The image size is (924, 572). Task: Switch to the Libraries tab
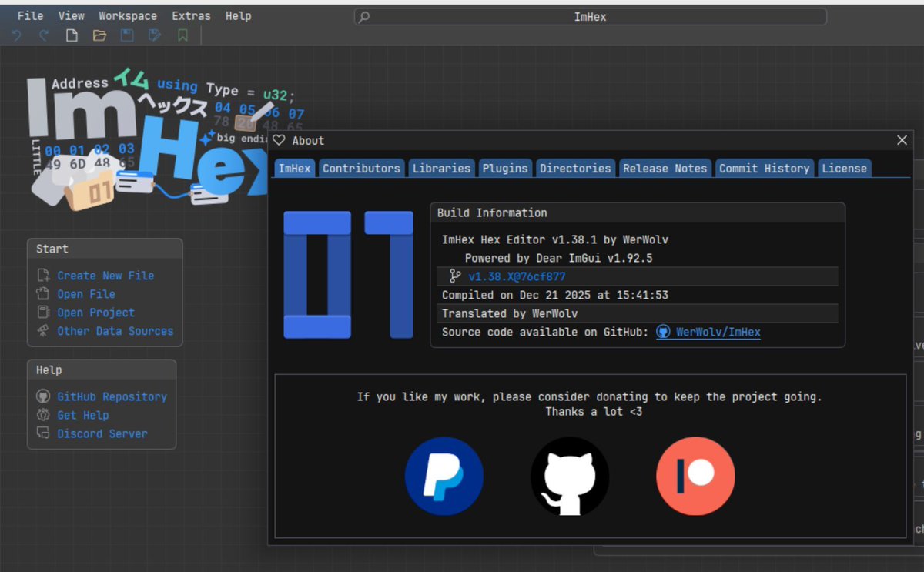pyautogui.click(x=441, y=168)
